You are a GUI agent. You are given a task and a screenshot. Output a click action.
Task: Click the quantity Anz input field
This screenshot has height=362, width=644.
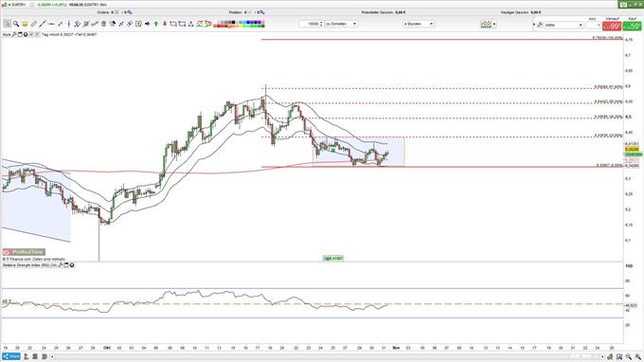593,26
